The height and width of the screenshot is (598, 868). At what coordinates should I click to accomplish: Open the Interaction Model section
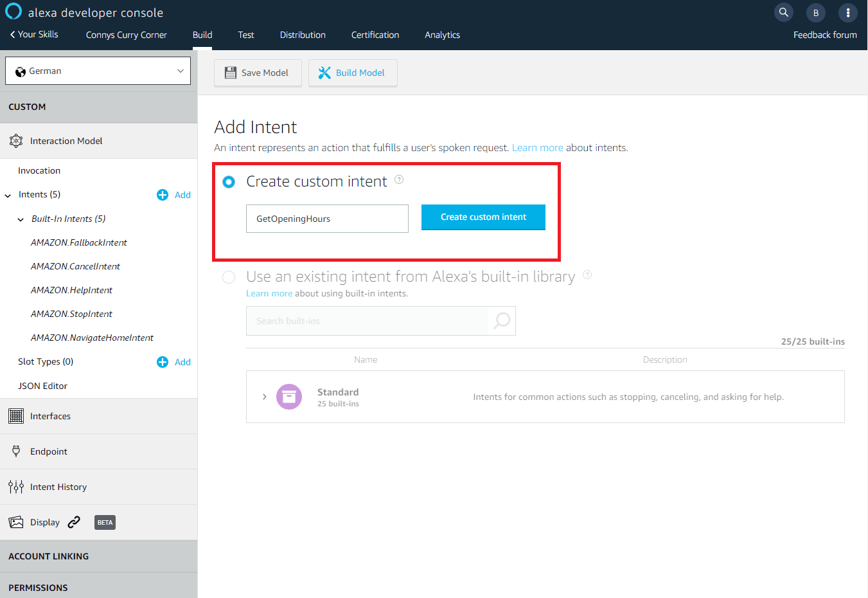[x=66, y=141]
